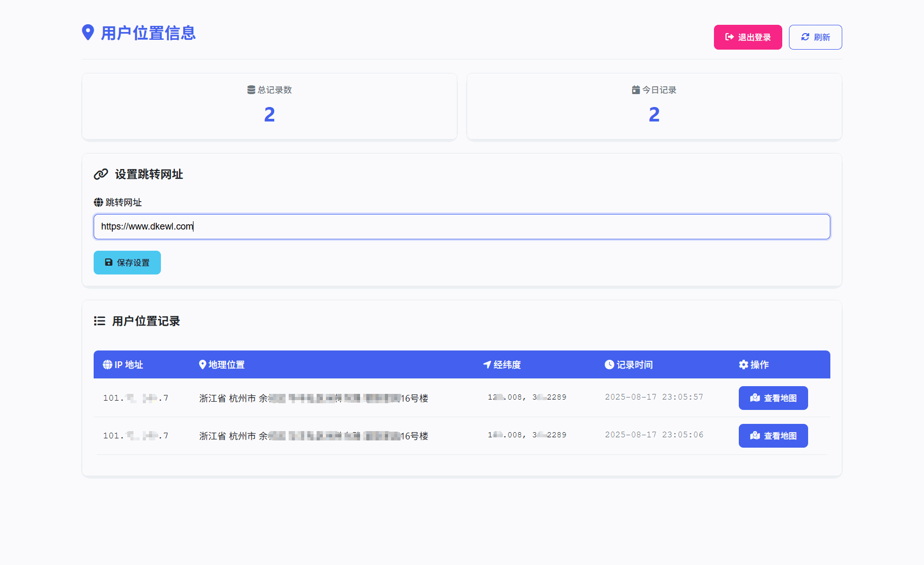924x565 pixels.
Task: Click the globe icon beside 跳转网址 label
Action: [x=98, y=203]
